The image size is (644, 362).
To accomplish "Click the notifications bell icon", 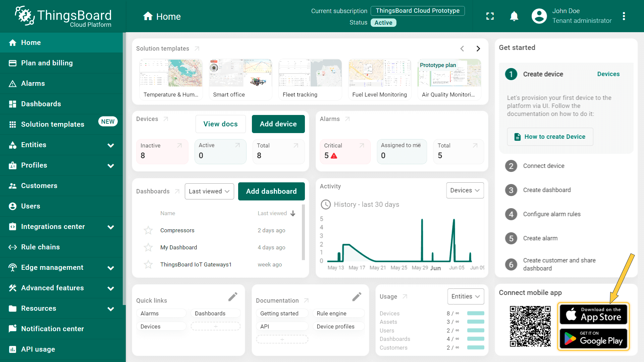I will click(514, 16).
